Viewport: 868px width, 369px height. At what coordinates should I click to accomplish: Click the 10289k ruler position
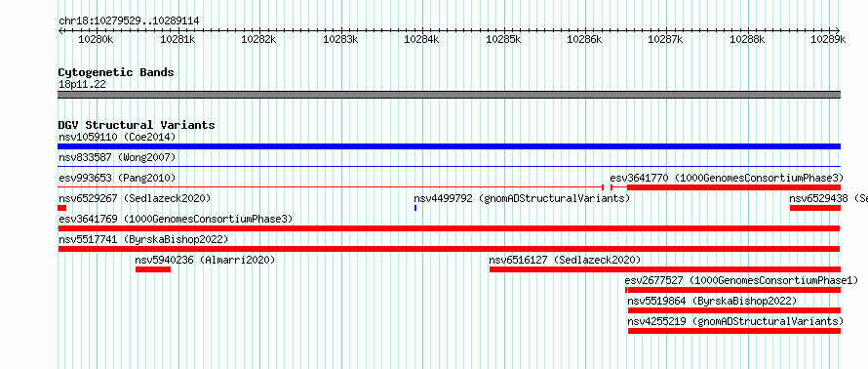(829, 39)
